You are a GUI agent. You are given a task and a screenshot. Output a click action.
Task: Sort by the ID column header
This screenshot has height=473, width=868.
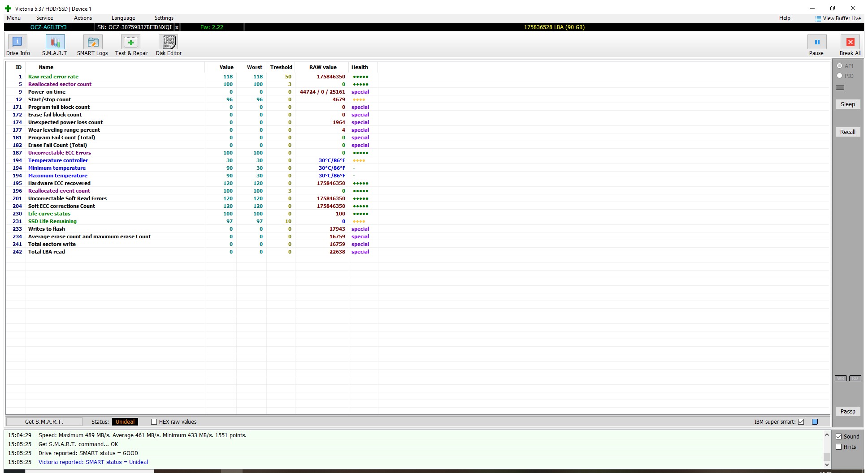18,67
